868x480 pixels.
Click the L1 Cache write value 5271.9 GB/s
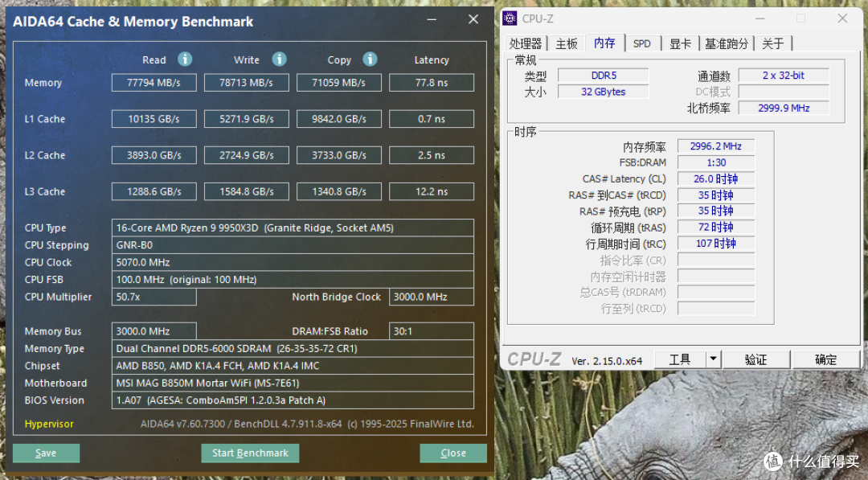coord(247,118)
